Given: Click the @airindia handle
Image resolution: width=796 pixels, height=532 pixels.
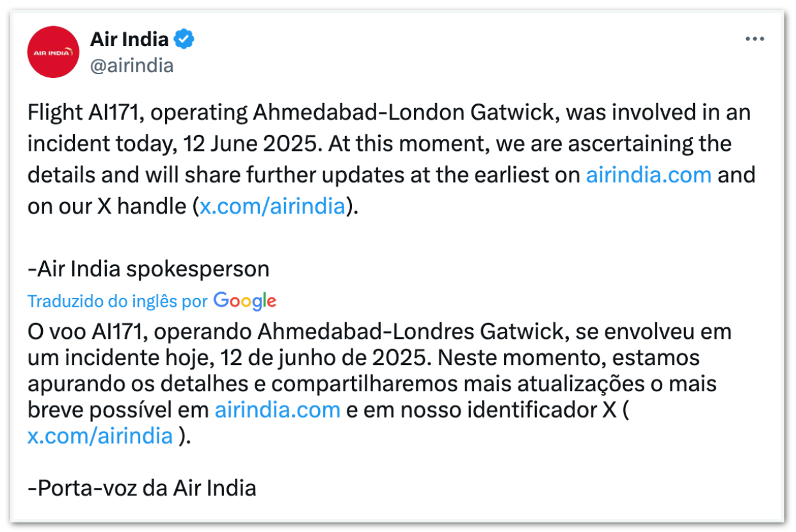Looking at the screenshot, I should click(132, 65).
